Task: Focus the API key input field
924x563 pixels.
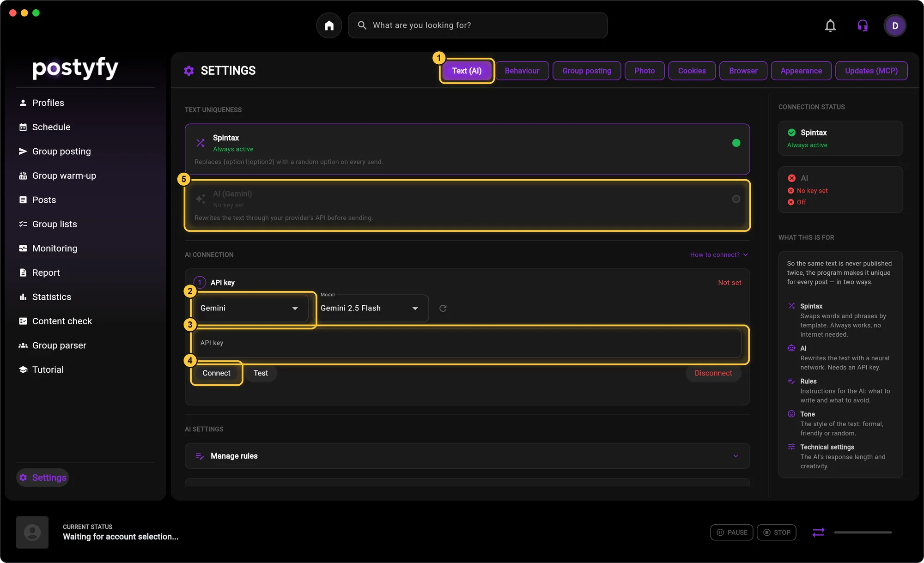Action: (x=467, y=343)
